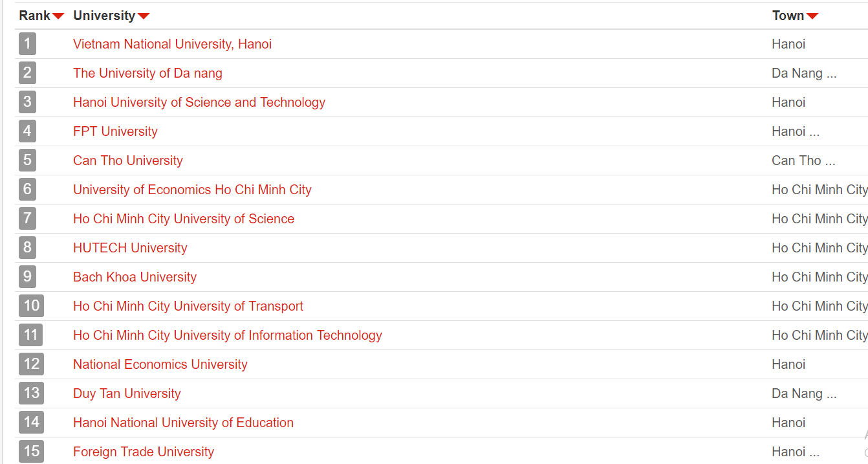868x464 pixels.
Task: Select Hanoi National University of Education
Action: click(183, 423)
